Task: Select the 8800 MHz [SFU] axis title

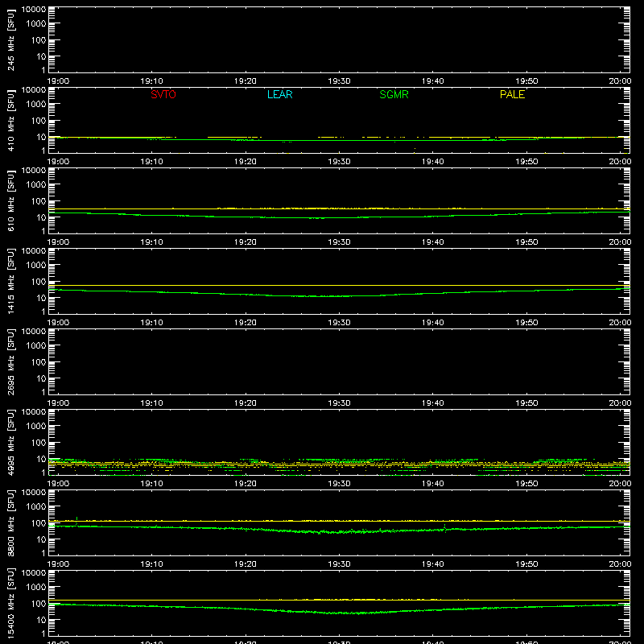Action: pos(10,523)
